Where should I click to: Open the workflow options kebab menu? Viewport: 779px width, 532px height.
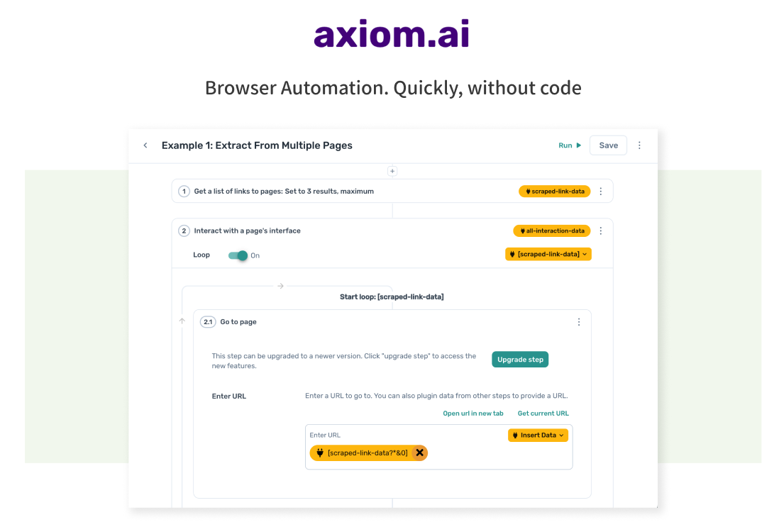point(639,145)
